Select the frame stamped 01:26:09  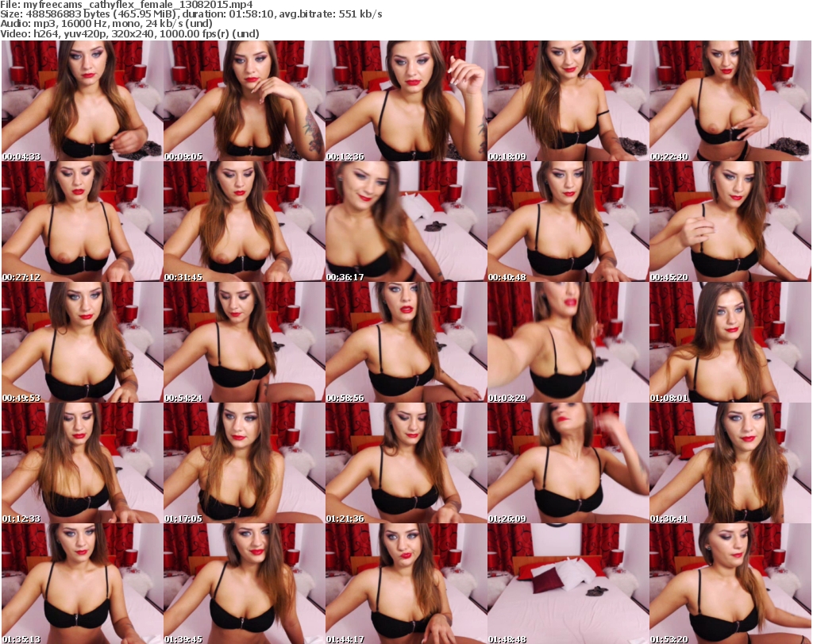[568, 463]
